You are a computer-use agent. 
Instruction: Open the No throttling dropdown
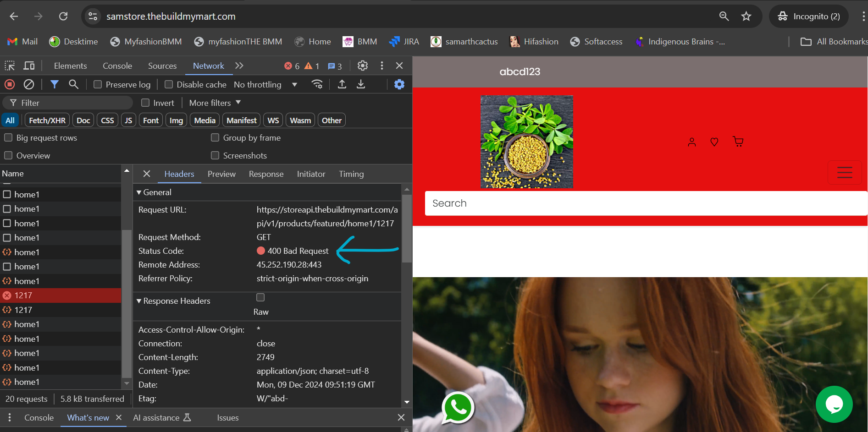[265, 84]
